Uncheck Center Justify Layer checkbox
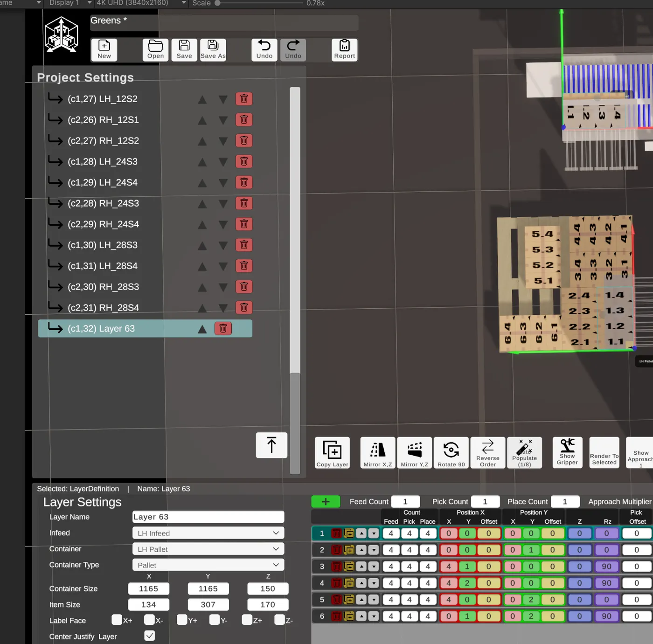 coord(150,636)
